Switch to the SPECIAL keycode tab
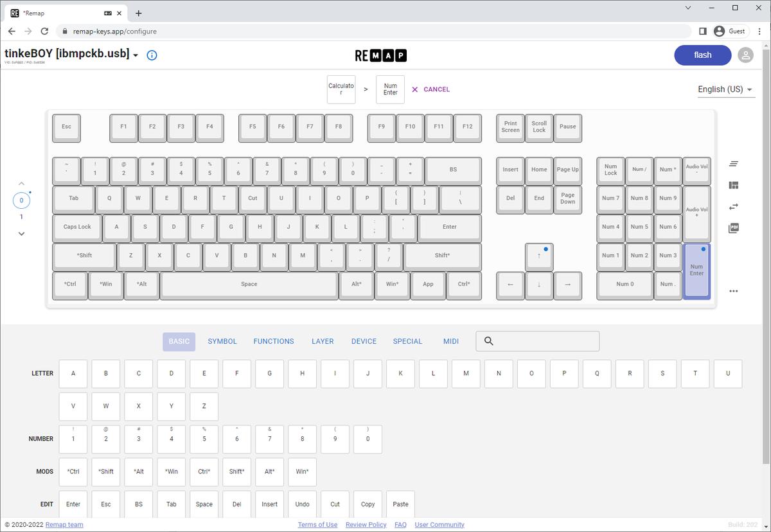Screen dimensions: 771x532 click(x=408, y=341)
